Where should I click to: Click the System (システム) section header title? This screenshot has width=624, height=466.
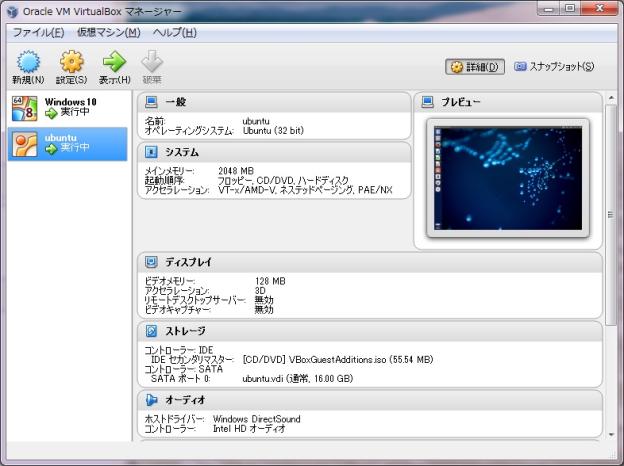(182, 152)
